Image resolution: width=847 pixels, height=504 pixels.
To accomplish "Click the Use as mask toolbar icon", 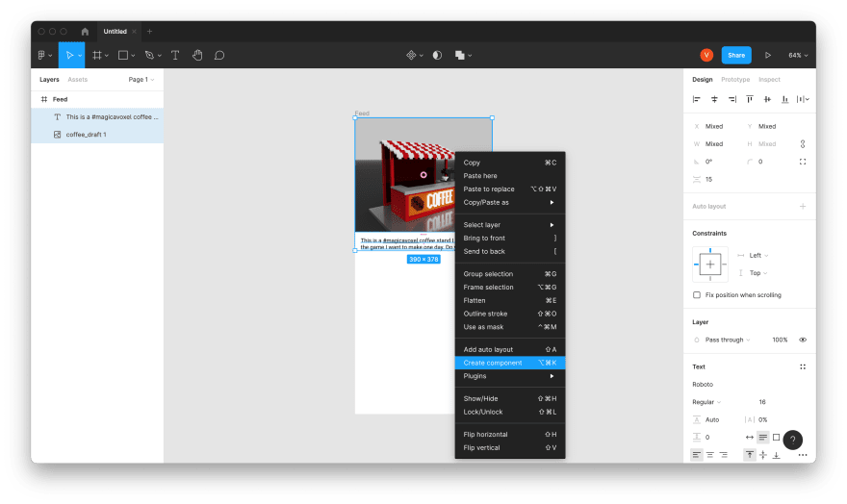I will click(438, 55).
